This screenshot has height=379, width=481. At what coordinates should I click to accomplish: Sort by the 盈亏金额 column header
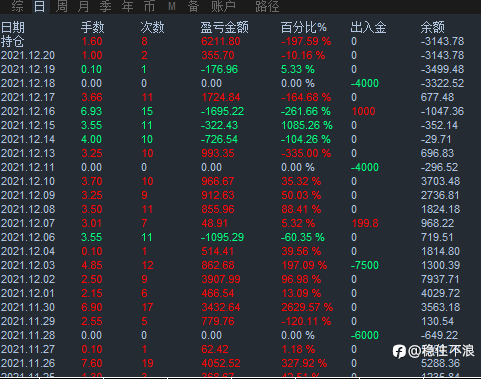click(x=224, y=27)
